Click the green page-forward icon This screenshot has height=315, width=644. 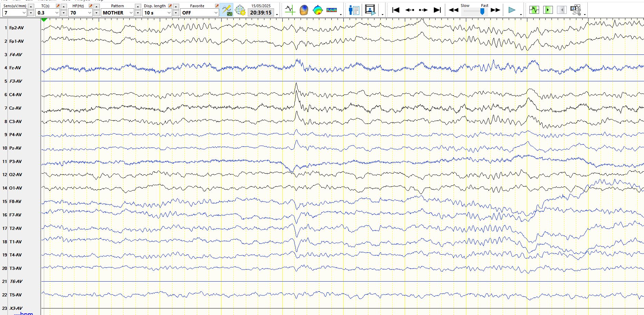tap(548, 10)
